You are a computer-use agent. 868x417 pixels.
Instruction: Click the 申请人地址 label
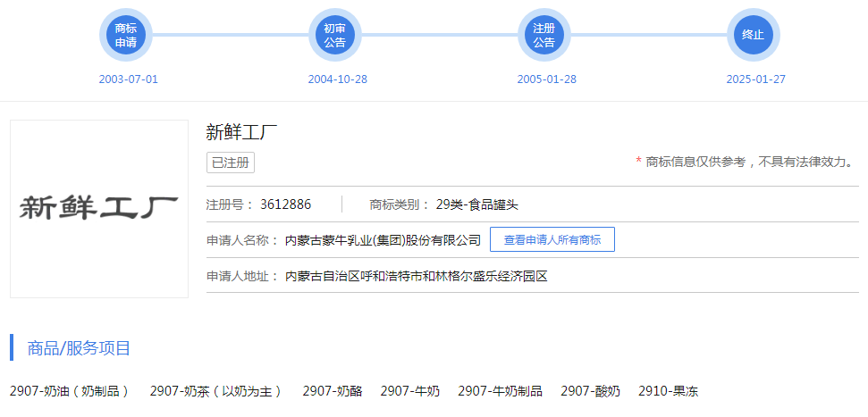(x=242, y=275)
